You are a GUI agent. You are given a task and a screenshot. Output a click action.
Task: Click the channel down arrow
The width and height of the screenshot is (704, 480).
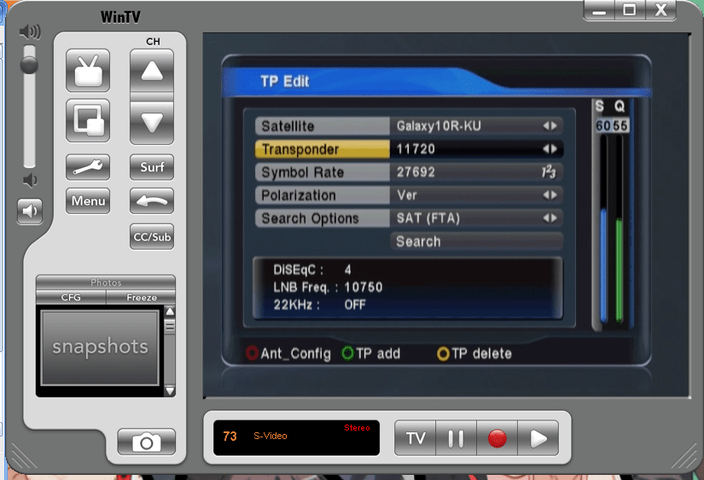[152, 122]
